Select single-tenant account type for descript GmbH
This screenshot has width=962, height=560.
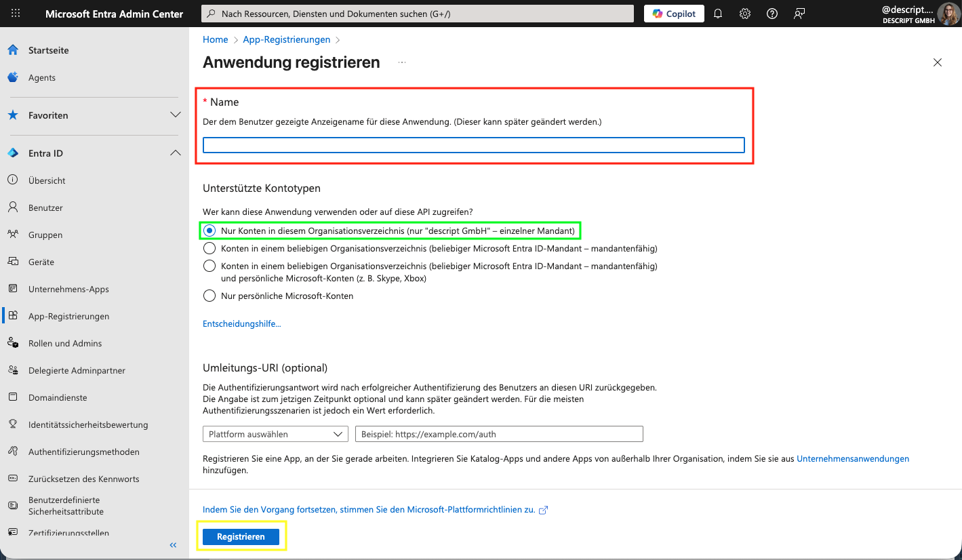209,231
